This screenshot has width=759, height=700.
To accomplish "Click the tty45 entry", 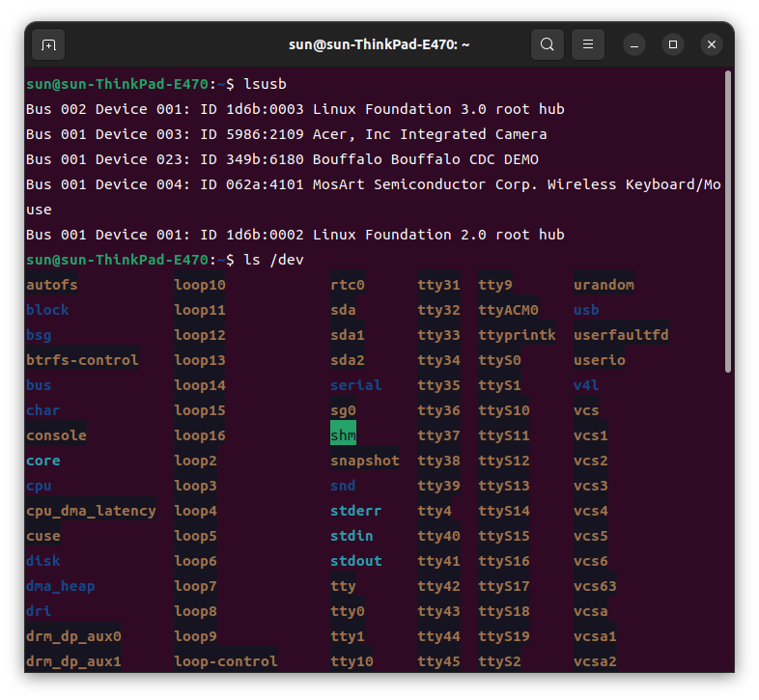I will [439, 661].
